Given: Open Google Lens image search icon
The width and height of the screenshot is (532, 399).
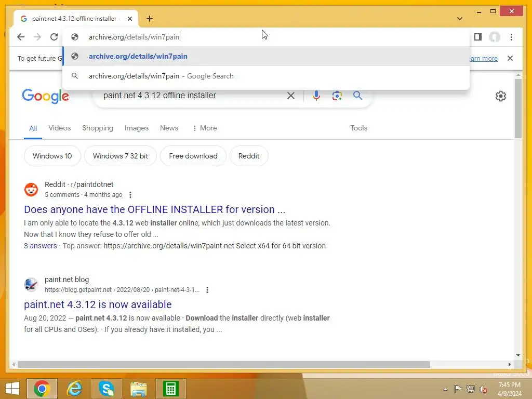Looking at the screenshot, I should coord(337,96).
